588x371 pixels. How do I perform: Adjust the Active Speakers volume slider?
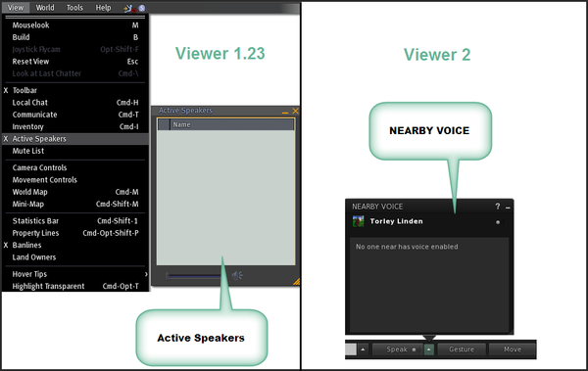(193, 276)
